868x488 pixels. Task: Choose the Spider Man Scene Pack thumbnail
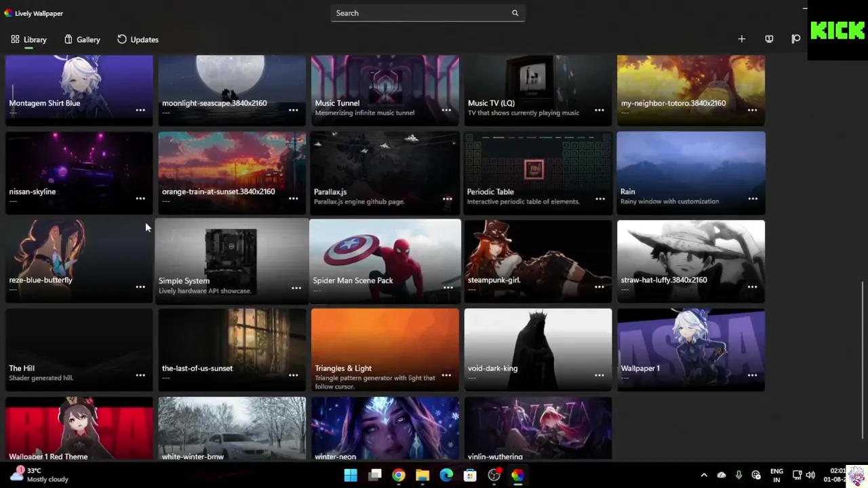[x=385, y=261]
